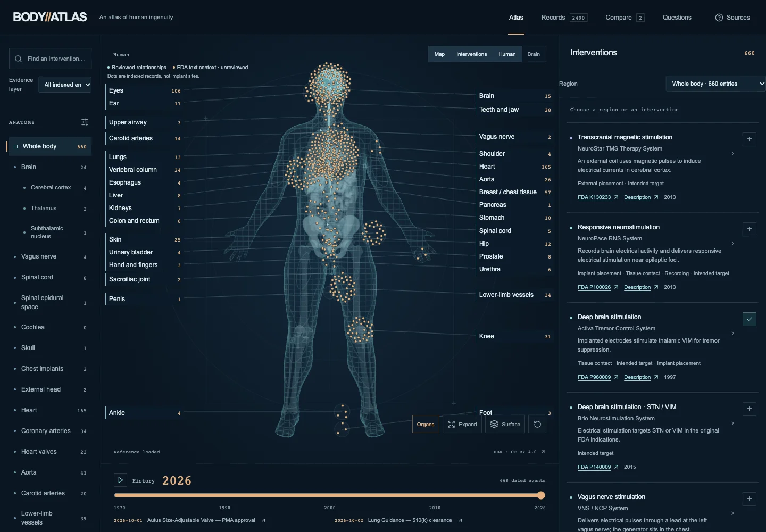Play the History timeline
Image resolution: width=766 pixels, height=532 pixels.
121,480
